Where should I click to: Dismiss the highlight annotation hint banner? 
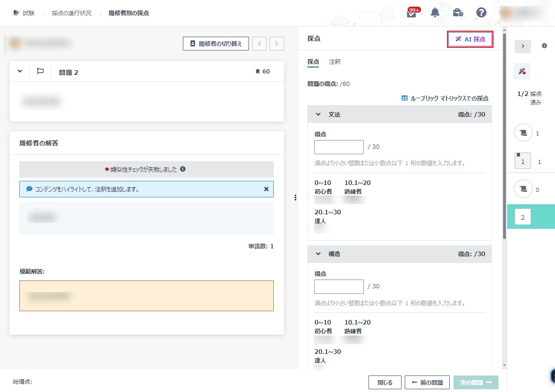tap(266, 189)
